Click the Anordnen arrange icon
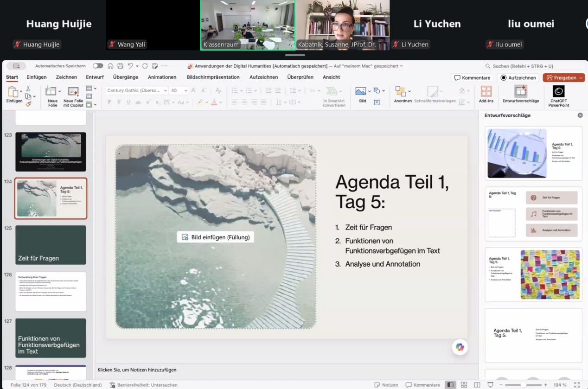The width and height of the screenshot is (588, 389). (x=400, y=91)
